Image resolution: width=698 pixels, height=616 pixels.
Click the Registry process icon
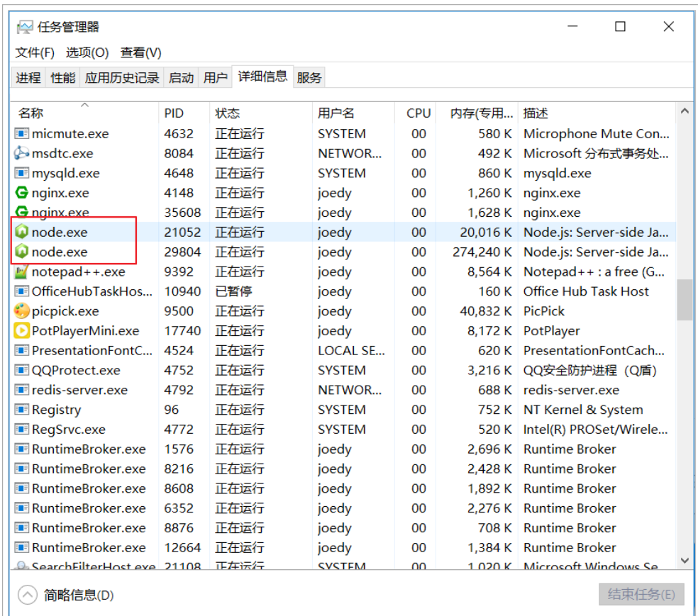(22, 409)
